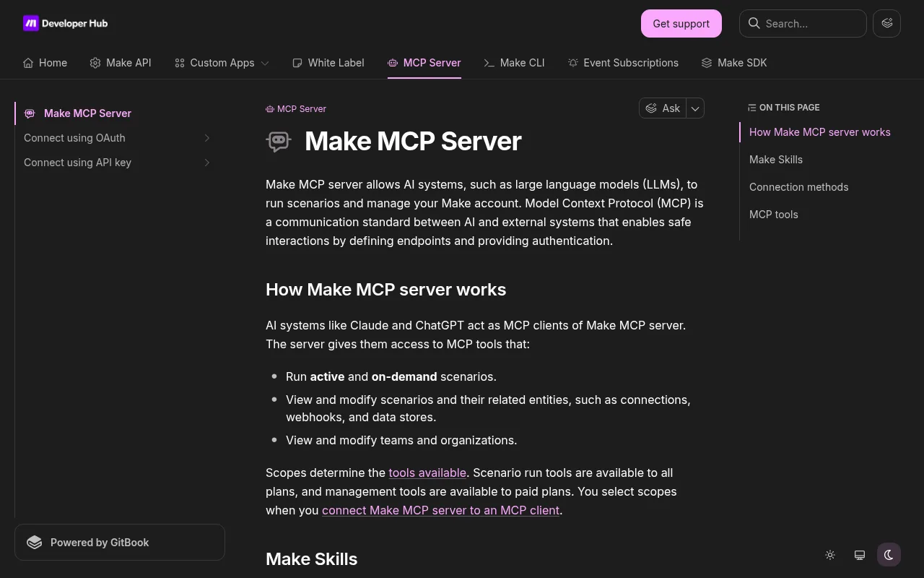The image size is (924, 578).
Task: Jump to Make Skills in page outline
Action: point(776,160)
